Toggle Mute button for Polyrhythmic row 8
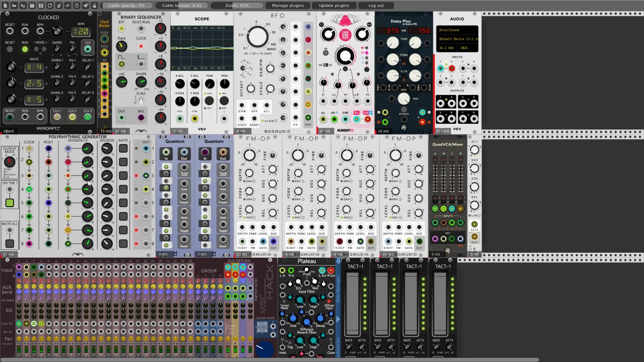 click(123, 244)
